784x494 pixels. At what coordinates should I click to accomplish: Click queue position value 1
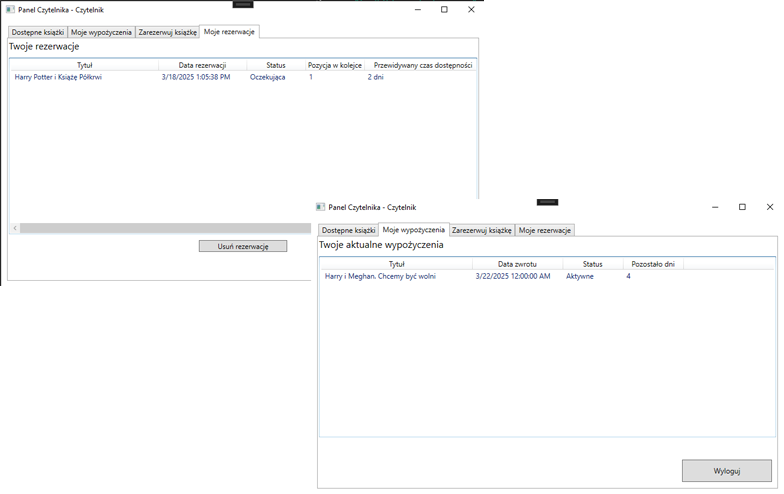tap(311, 77)
